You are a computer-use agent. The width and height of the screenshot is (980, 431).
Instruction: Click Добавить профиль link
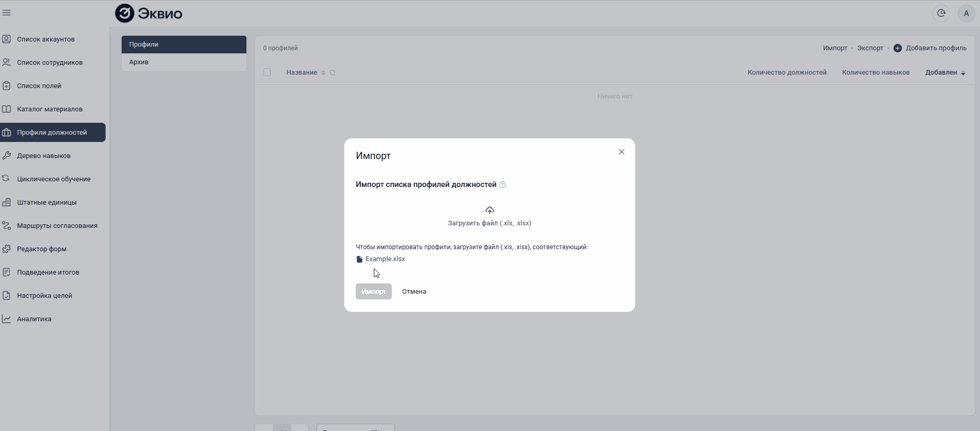(936, 48)
